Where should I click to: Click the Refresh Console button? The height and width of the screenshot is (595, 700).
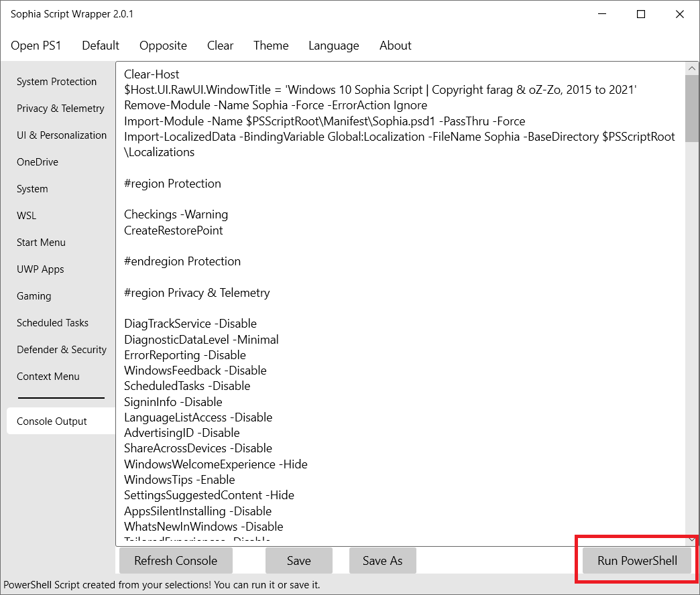[x=176, y=561]
